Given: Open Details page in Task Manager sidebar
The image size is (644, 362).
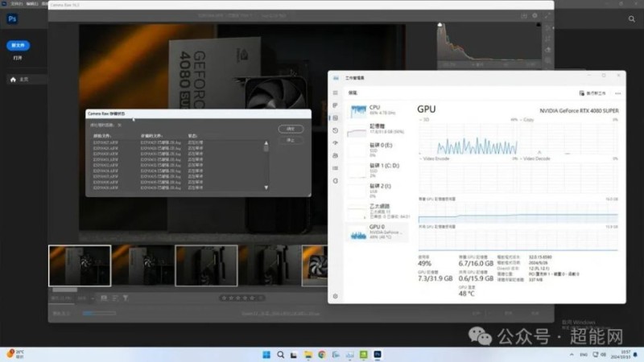Looking at the screenshot, I should 335,168.
